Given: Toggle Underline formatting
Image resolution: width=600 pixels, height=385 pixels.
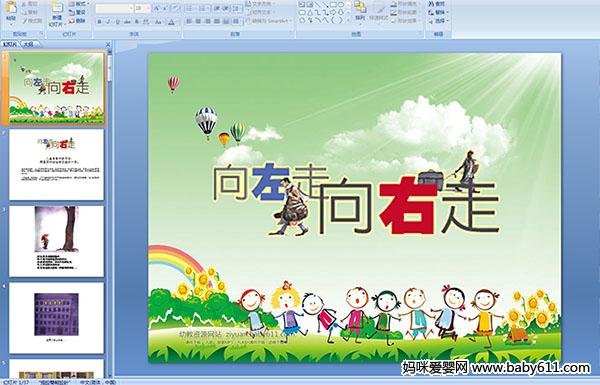Looking at the screenshot, I should coord(117,22).
